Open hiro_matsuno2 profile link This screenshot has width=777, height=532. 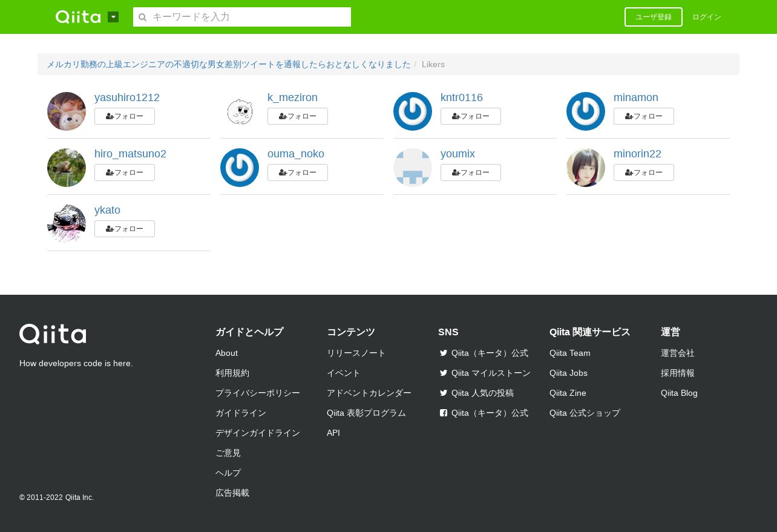click(130, 154)
